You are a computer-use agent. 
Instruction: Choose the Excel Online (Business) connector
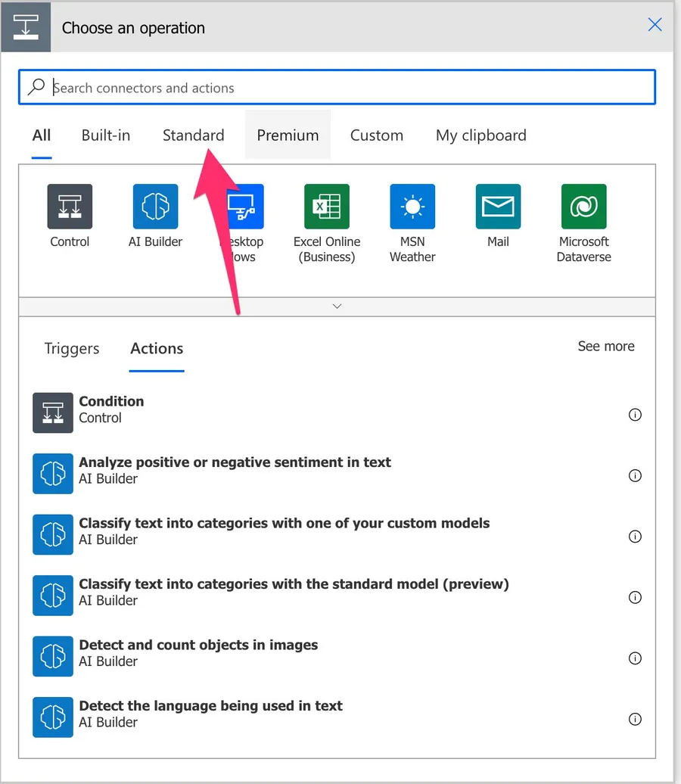click(327, 207)
